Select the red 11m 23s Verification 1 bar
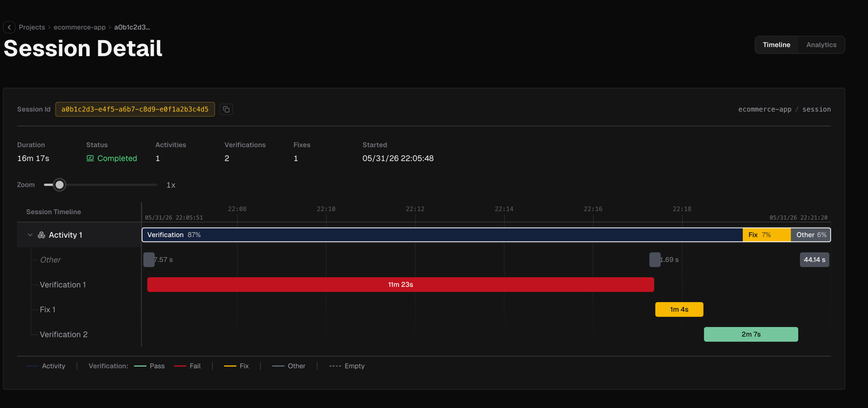The width and height of the screenshot is (868, 408). tap(400, 285)
